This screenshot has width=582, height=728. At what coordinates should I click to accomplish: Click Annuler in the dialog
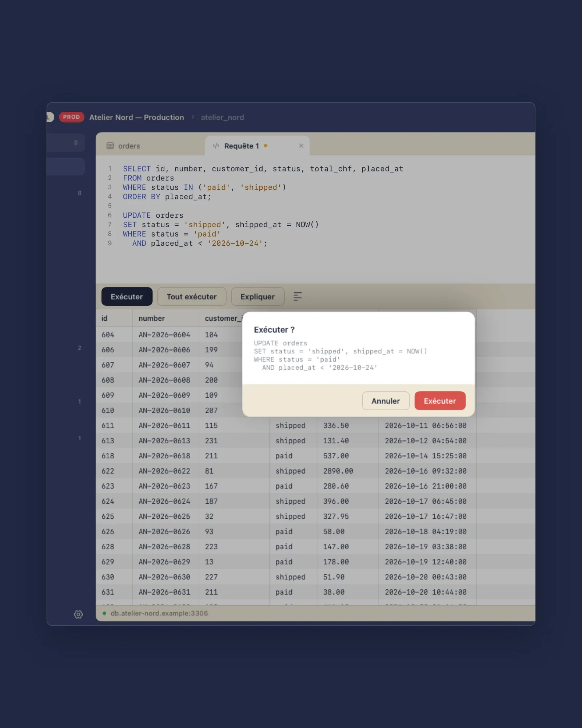tap(386, 401)
